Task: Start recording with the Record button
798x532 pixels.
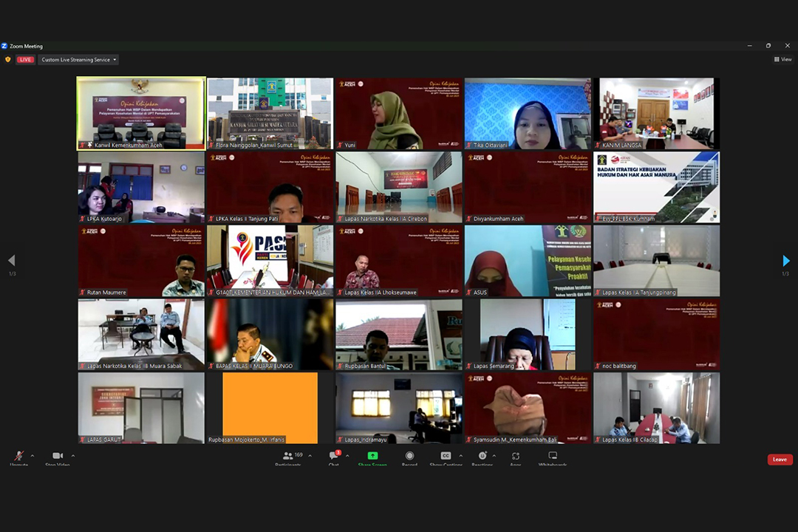Action: click(409, 457)
